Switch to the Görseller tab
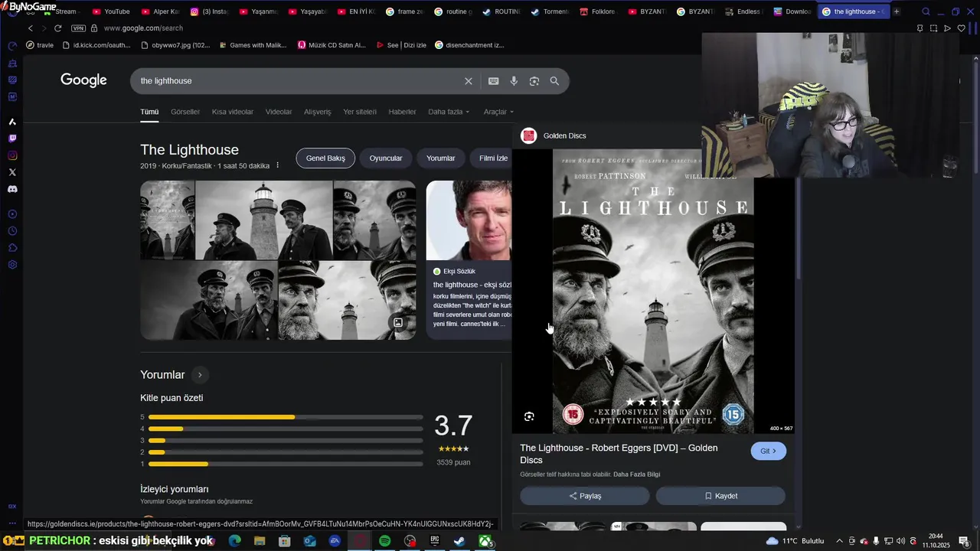Viewport: 980px width, 551px height. (x=185, y=112)
